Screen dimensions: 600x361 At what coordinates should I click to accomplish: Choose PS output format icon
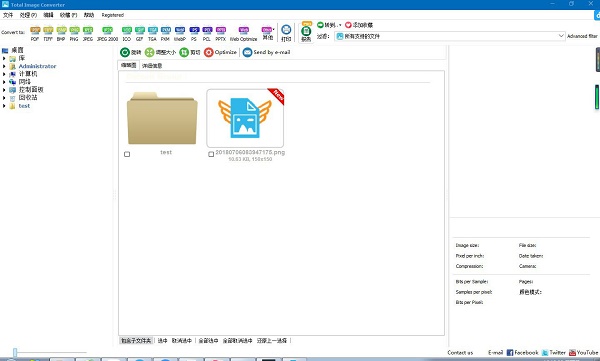[194, 33]
